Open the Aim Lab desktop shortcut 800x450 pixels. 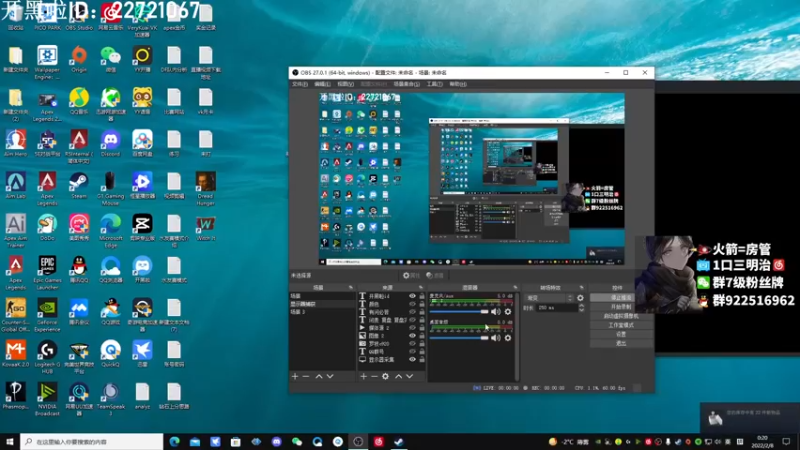click(x=15, y=185)
